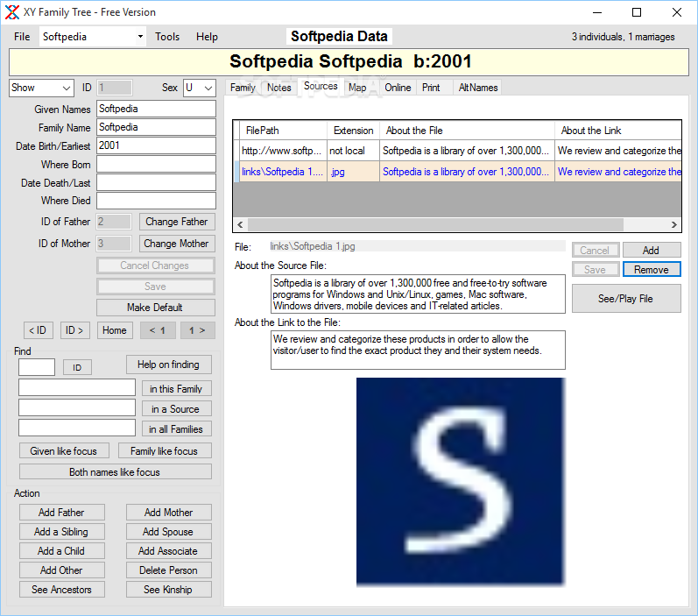Click the Change Mother button
The image size is (698, 616).
(x=177, y=244)
